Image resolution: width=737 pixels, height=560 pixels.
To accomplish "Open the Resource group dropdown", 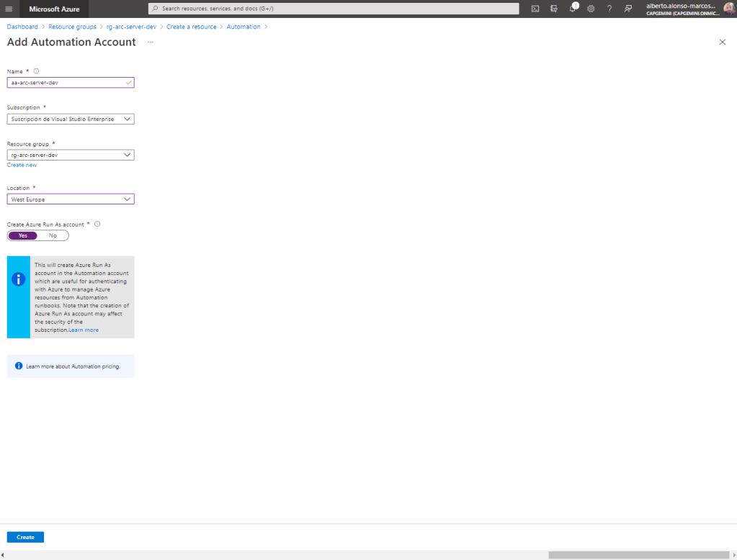I will (71, 155).
